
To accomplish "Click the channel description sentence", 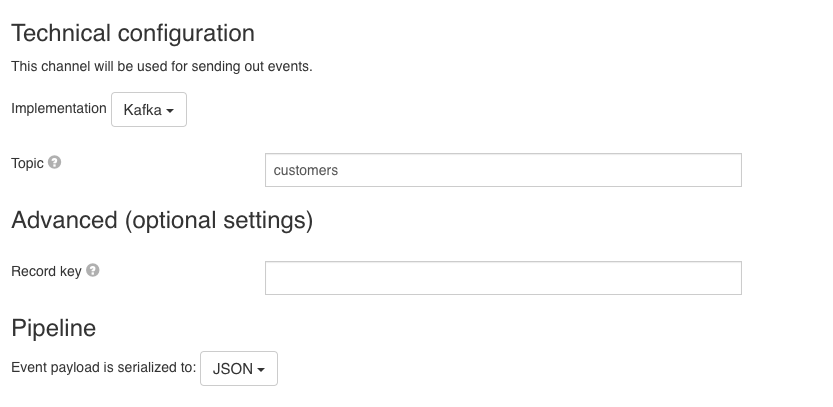I will pyautogui.click(x=161, y=67).
